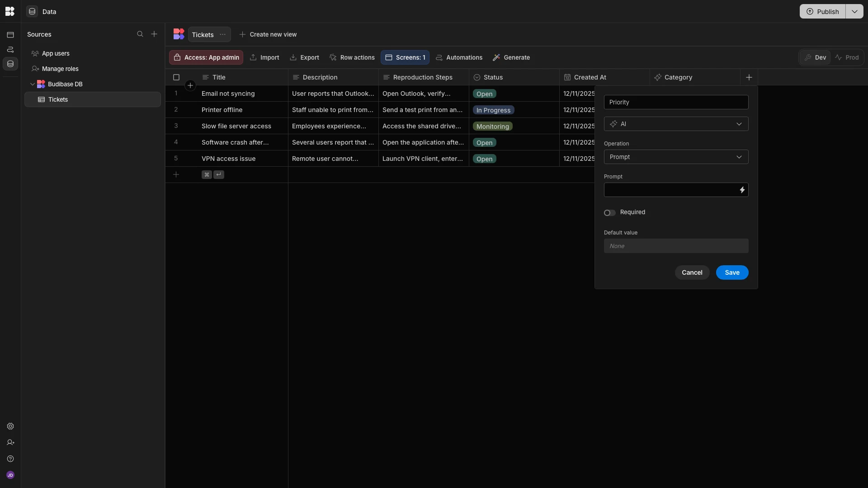Switch to the Prod environment
Viewport: 868px width, 488px height.
pos(847,57)
